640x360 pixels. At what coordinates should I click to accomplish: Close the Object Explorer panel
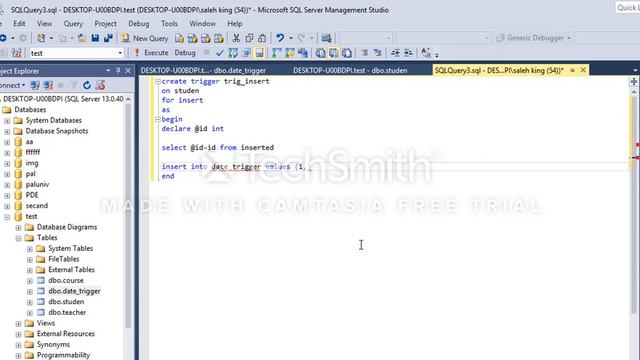point(128,71)
